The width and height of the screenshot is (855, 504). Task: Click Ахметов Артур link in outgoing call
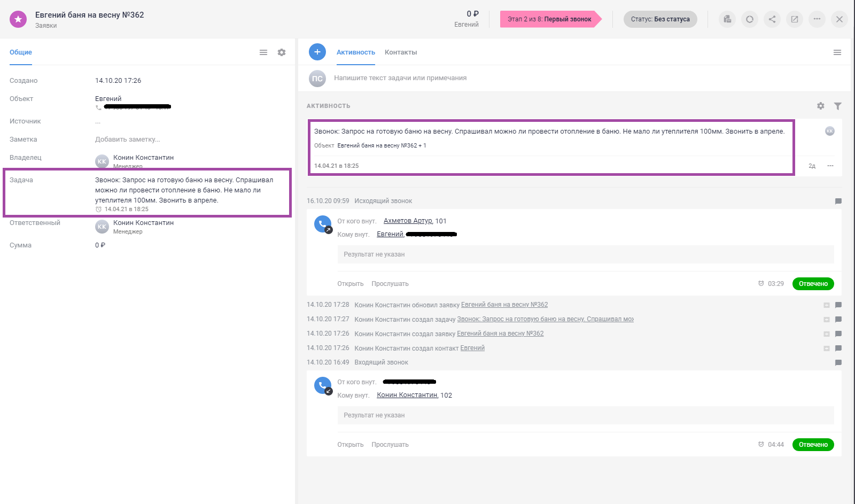point(408,221)
